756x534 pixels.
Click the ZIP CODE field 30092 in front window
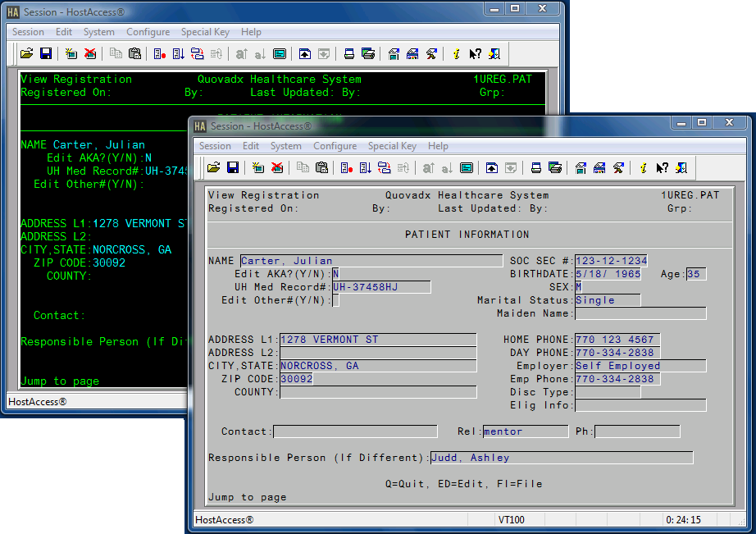coord(296,379)
